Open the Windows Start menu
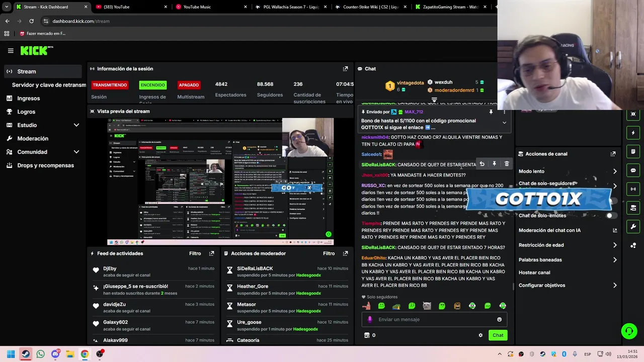This screenshot has width=644, height=362. pos(11,354)
